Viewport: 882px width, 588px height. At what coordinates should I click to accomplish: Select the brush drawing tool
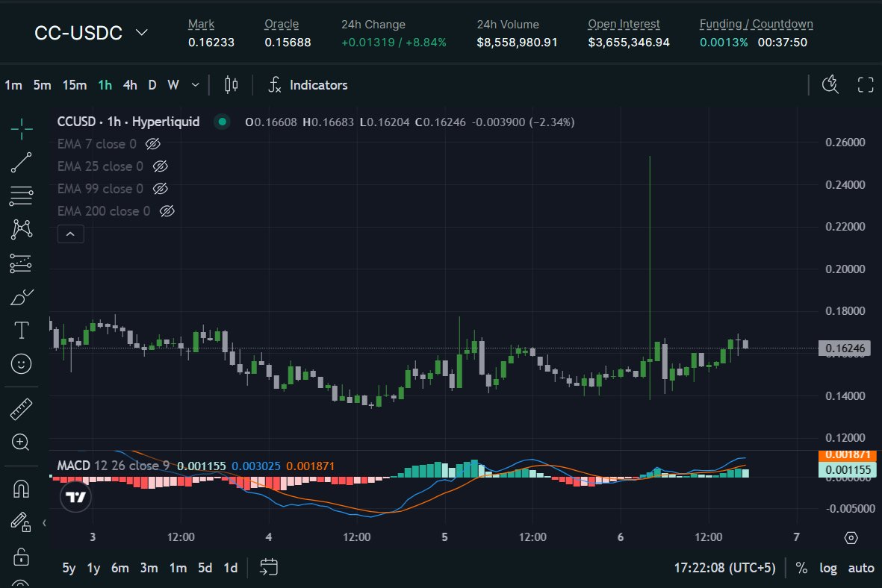[22, 297]
